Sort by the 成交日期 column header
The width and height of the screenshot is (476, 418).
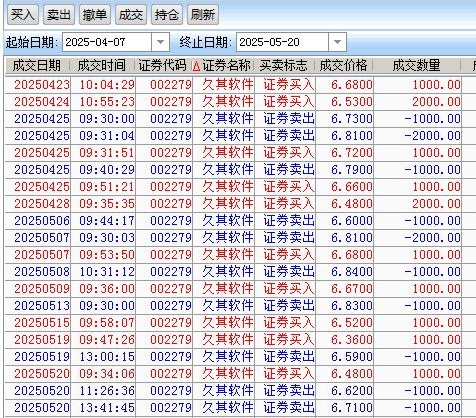pyautogui.click(x=37, y=66)
